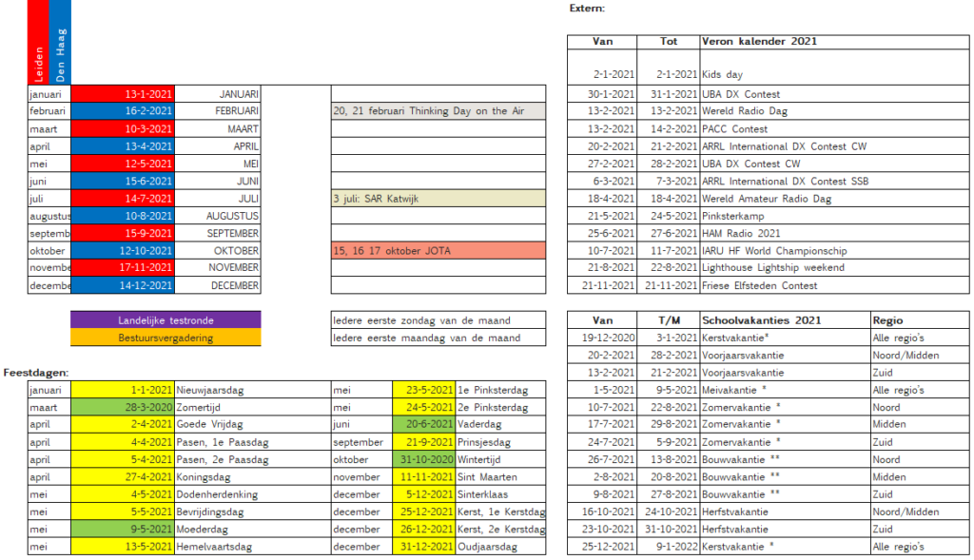
Task: Click the green 28-3-2020 Zomertijd date cell
Action: (x=122, y=407)
